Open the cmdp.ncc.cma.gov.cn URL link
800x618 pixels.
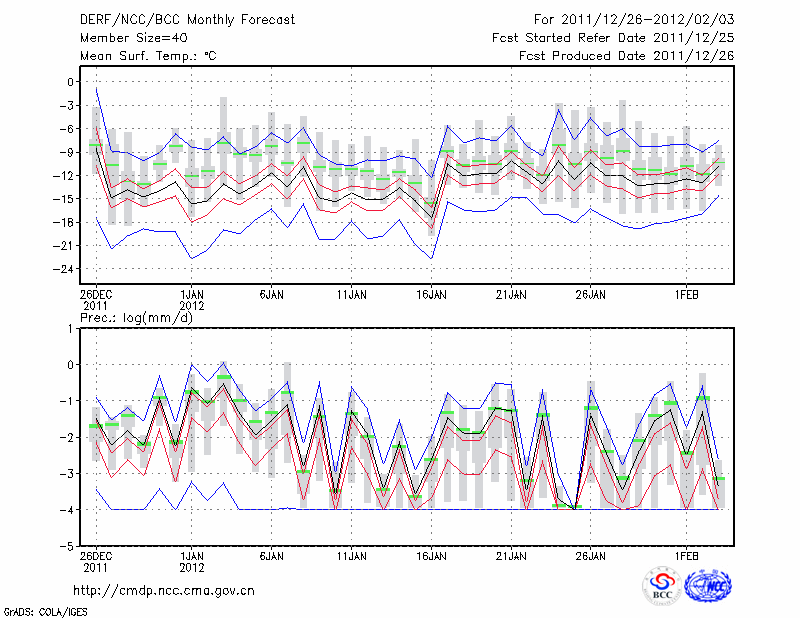(x=164, y=590)
